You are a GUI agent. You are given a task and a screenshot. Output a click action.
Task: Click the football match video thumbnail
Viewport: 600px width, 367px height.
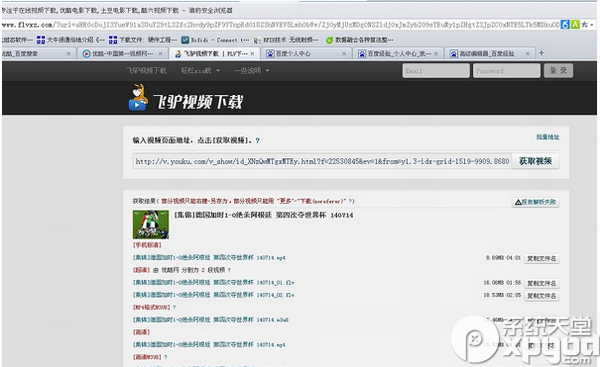click(x=151, y=225)
